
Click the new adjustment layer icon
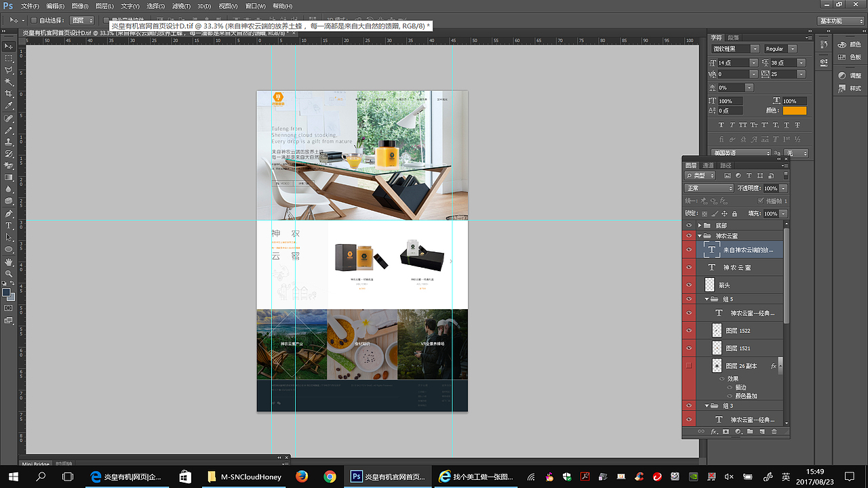point(738,431)
